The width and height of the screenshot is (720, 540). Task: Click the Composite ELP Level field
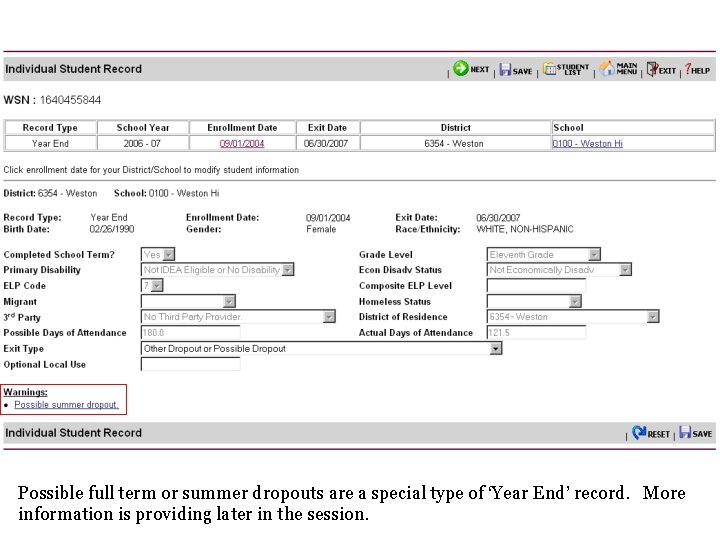point(536,286)
